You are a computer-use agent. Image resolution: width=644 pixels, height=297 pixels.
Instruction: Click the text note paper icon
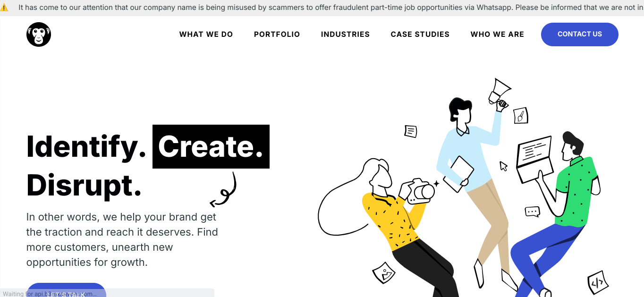411,131
